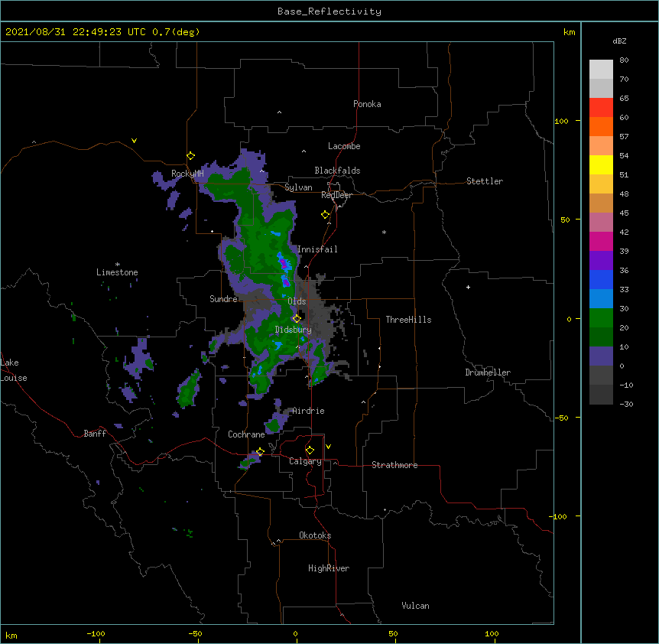Screen dimensions: 659x644
Task: Click the Ponoka city label
Action: click(367, 104)
